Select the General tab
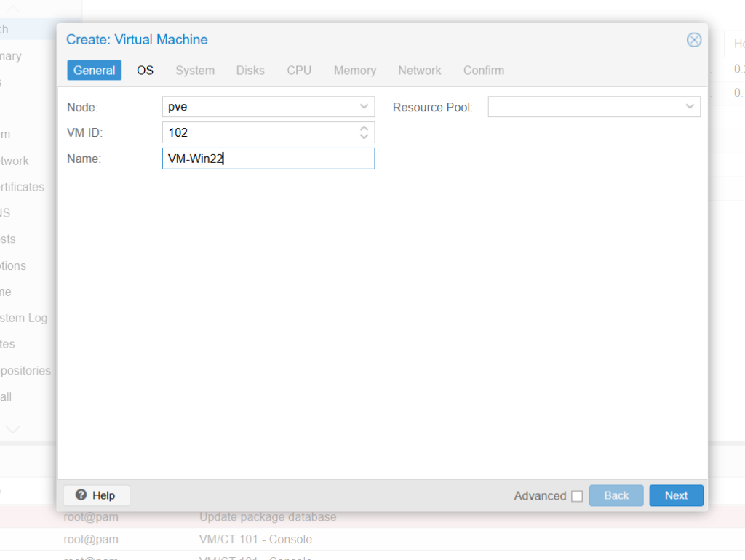Image resolution: width=745 pixels, height=560 pixels. pyautogui.click(x=94, y=71)
